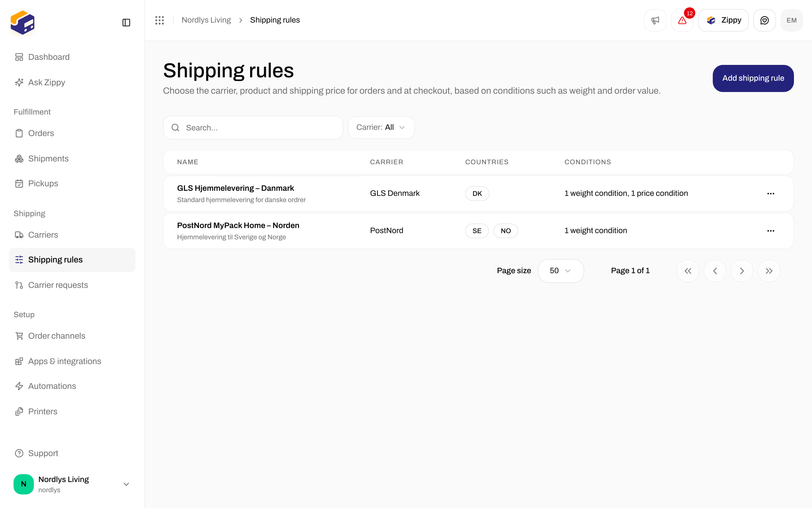
Task: Open the apps grid icon
Action: tap(160, 20)
